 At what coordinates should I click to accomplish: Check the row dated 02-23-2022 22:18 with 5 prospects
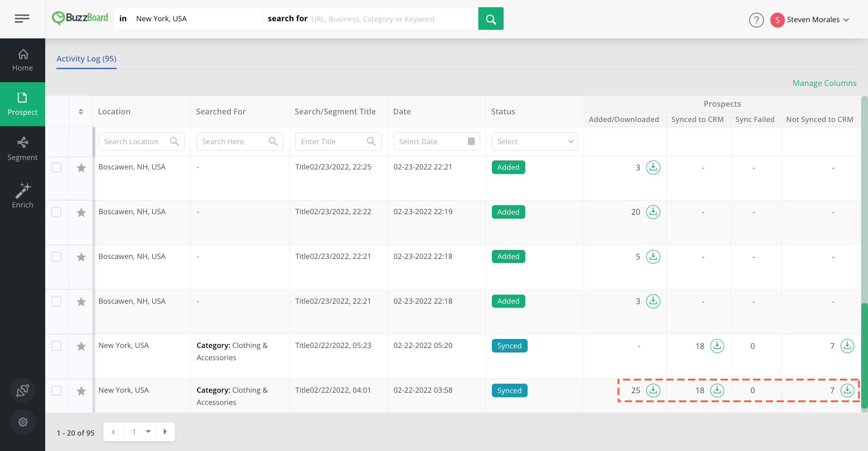(x=56, y=257)
